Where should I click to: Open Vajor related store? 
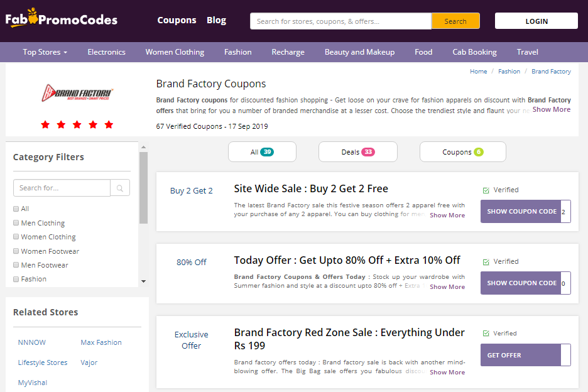[x=89, y=362]
